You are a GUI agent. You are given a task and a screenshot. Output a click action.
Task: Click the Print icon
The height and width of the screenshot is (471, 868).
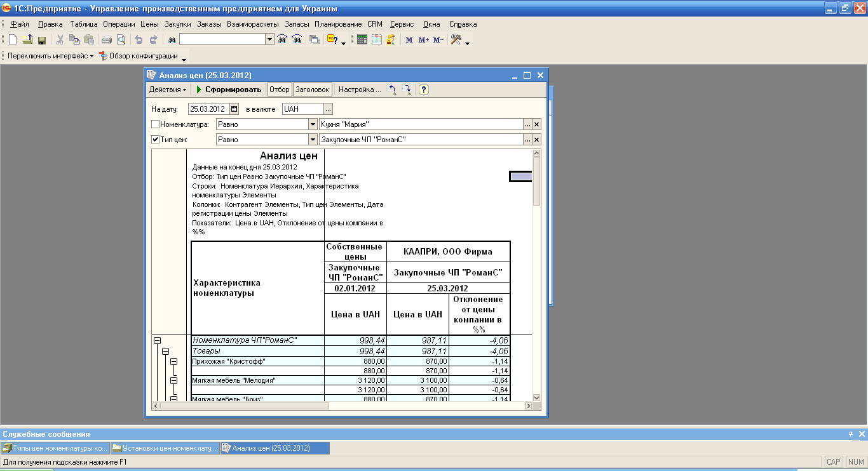coord(107,39)
